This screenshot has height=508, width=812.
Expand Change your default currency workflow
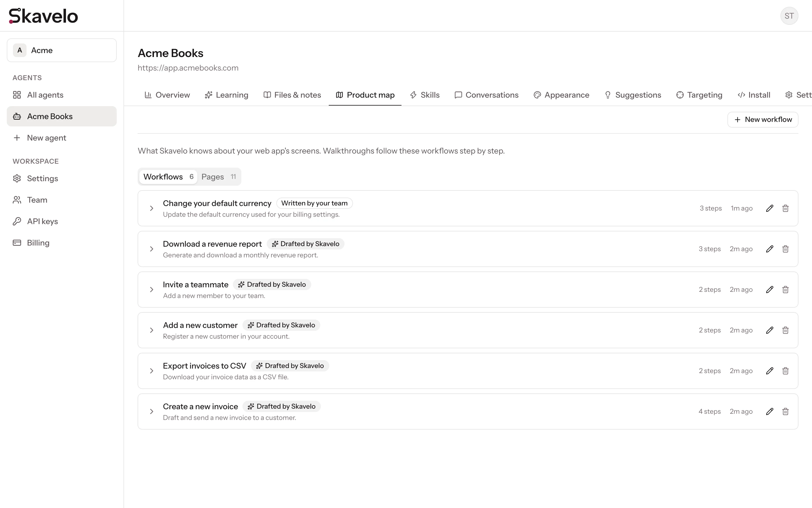coord(151,208)
